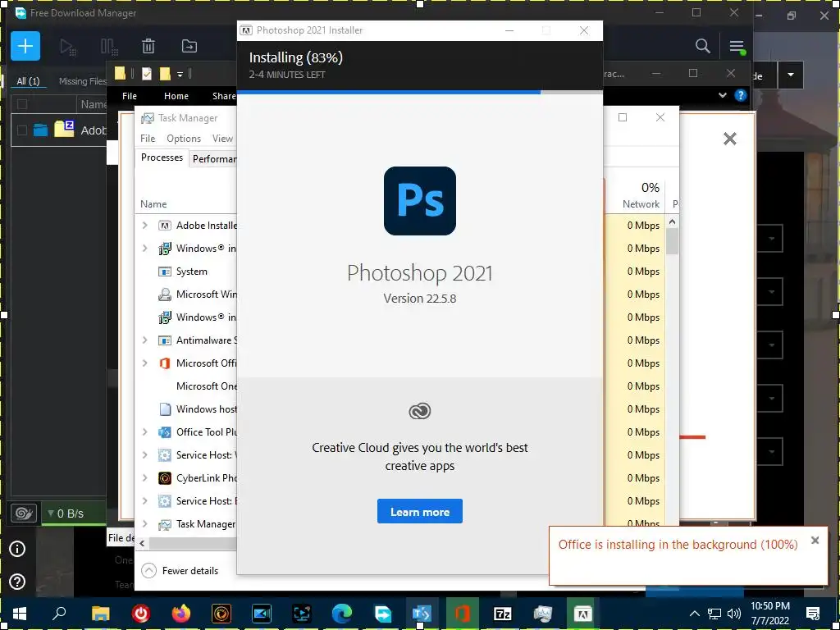Click the taskbar search magnifier

[x=60, y=614]
